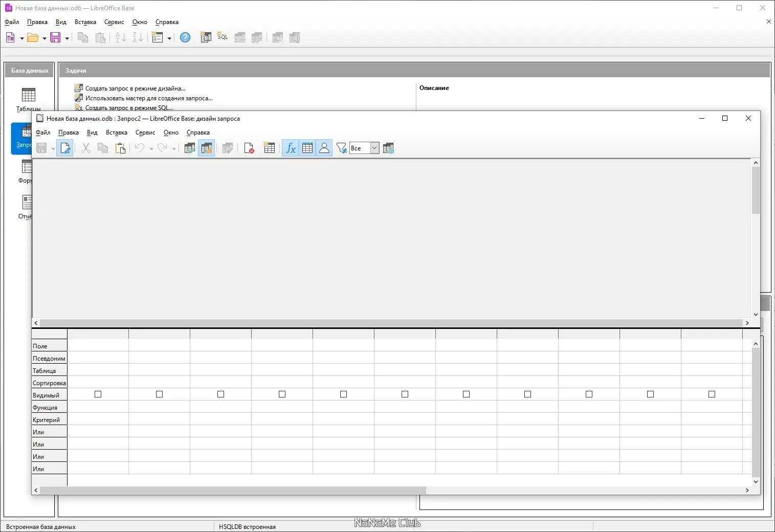Click the Edit Mode icon in query toolbar
Screen dimensions: 775x532
(65, 148)
